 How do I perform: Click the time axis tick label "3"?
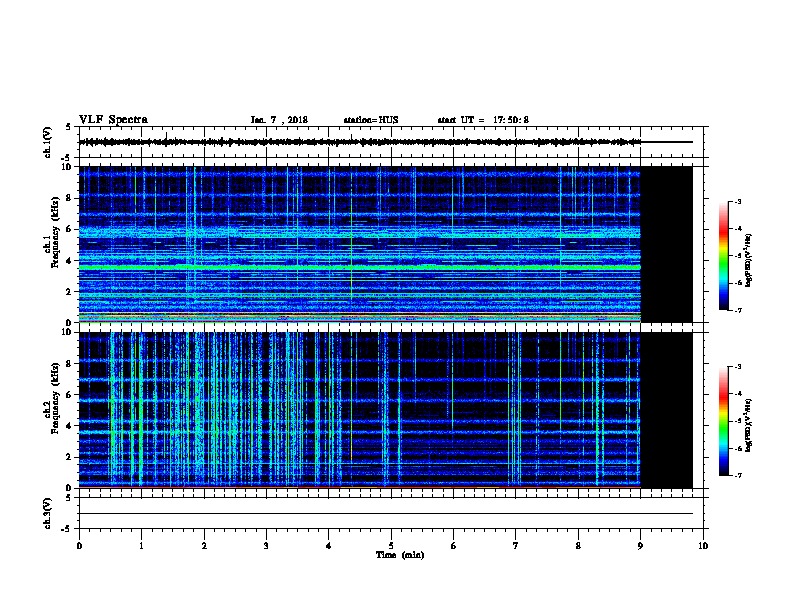click(x=266, y=546)
